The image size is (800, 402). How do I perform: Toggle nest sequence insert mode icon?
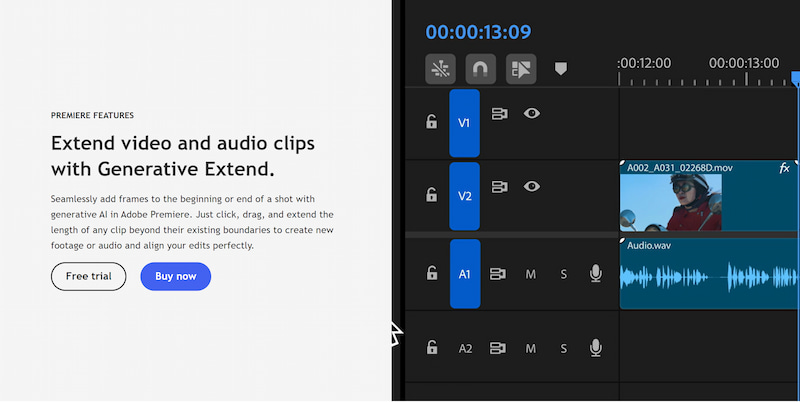(x=440, y=69)
